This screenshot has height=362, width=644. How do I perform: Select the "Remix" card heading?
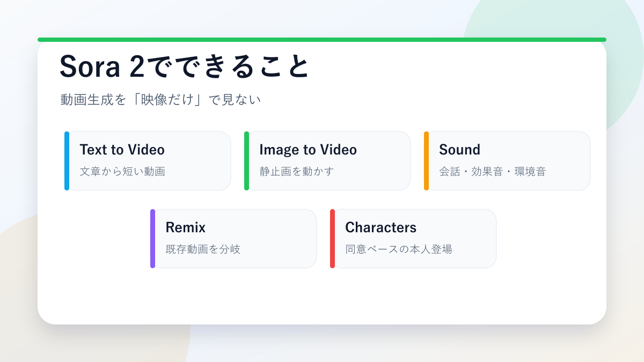[x=185, y=227]
